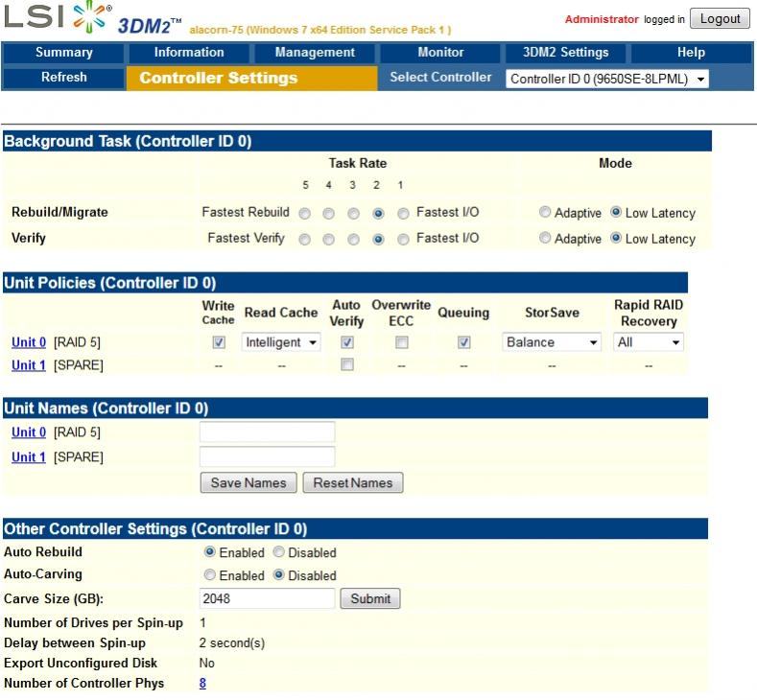Click the Reset Names button

(x=353, y=482)
